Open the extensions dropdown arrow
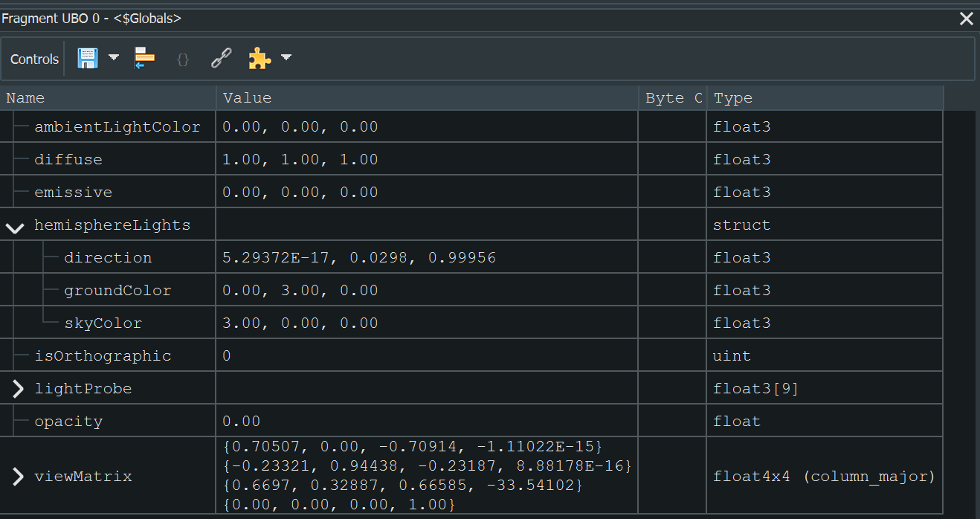The height and width of the screenshot is (519, 980). 286,58
